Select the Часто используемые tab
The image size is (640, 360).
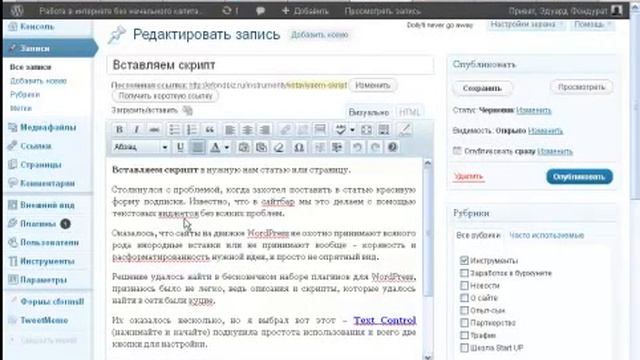(x=547, y=235)
